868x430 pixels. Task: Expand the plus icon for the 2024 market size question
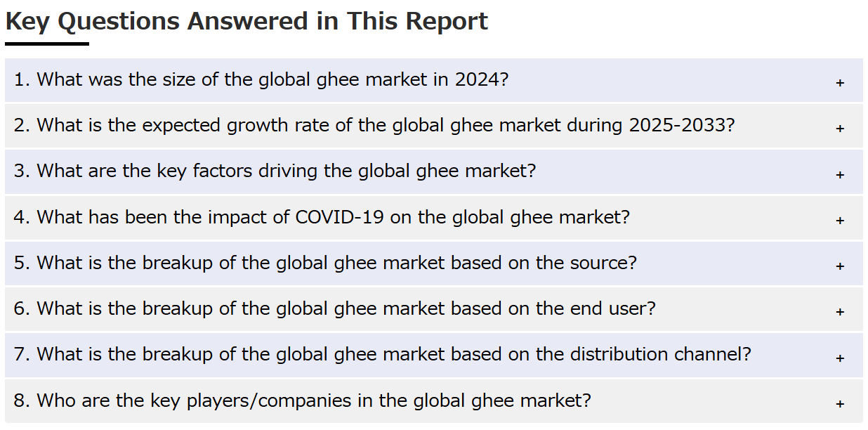tap(840, 83)
